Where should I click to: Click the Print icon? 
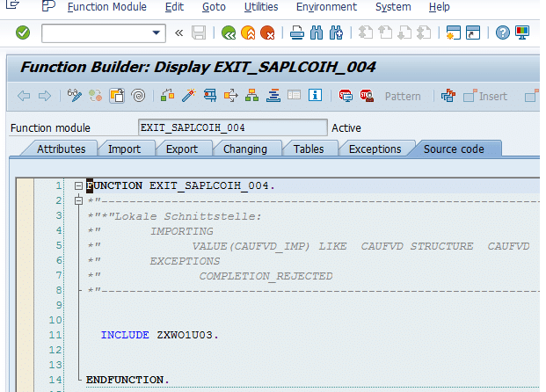(297, 33)
